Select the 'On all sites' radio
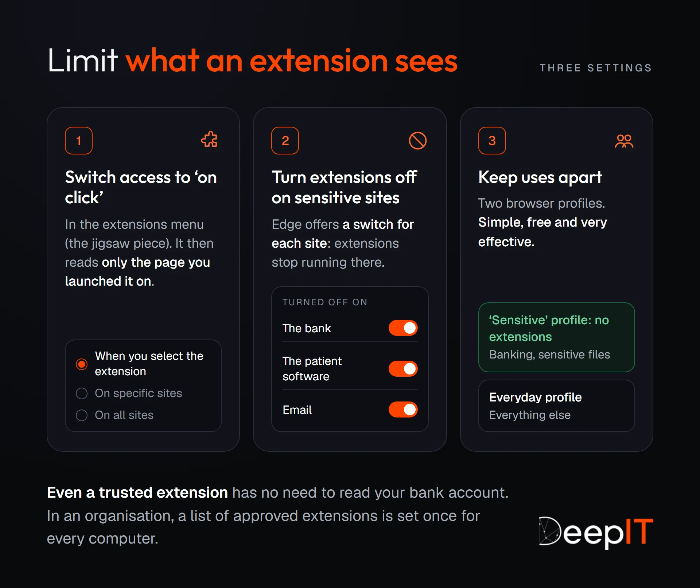700x588 pixels. pyautogui.click(x=82, y=415)
